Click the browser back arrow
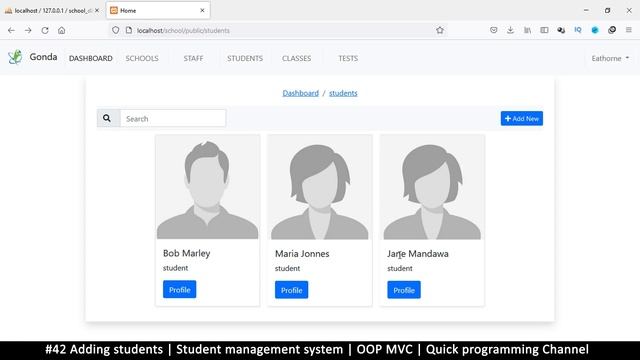Viewport: 640px width, 360px height. click(11, 30)
